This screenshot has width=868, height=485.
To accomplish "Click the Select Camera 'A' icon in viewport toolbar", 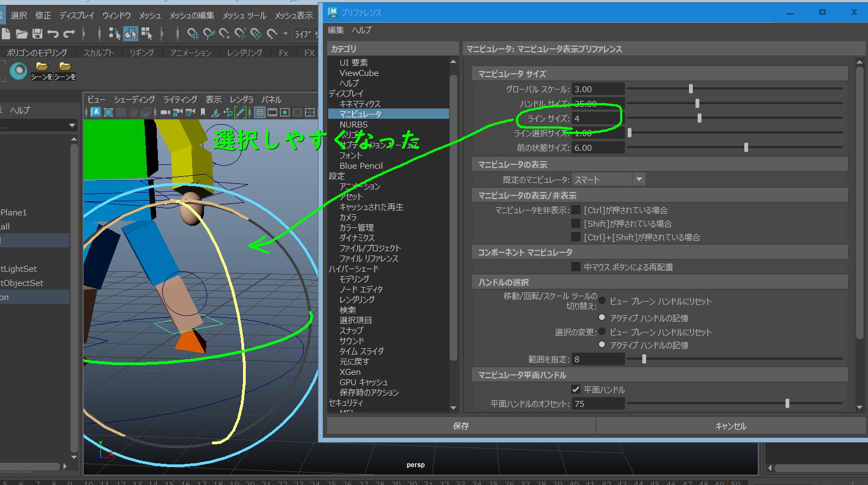I will (95, 112).
